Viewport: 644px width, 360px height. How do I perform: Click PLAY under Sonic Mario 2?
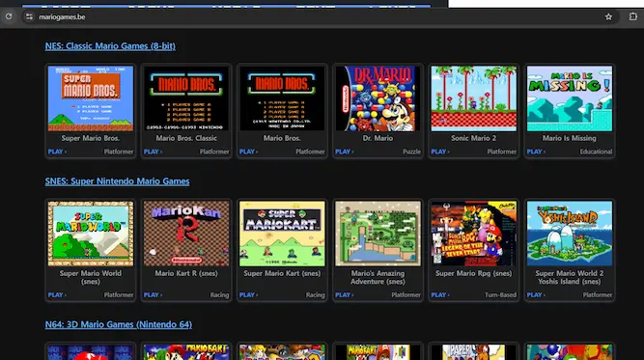[439, 152]
